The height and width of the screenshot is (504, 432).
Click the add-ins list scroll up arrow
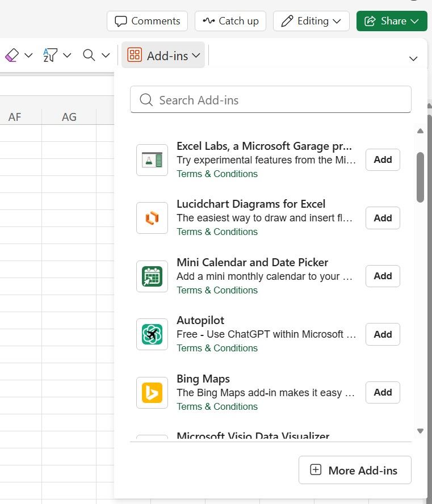click(x=420, y=131)
